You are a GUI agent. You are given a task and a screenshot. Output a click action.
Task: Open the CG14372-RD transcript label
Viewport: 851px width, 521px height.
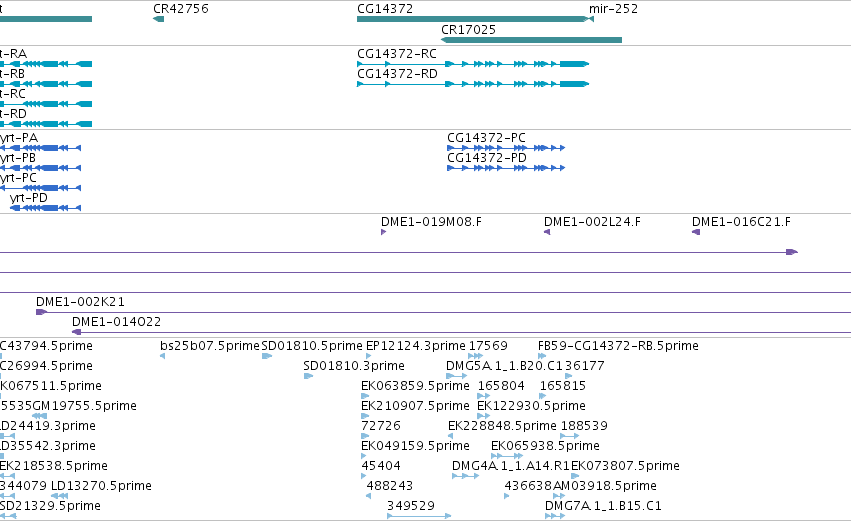coord(397,74)
